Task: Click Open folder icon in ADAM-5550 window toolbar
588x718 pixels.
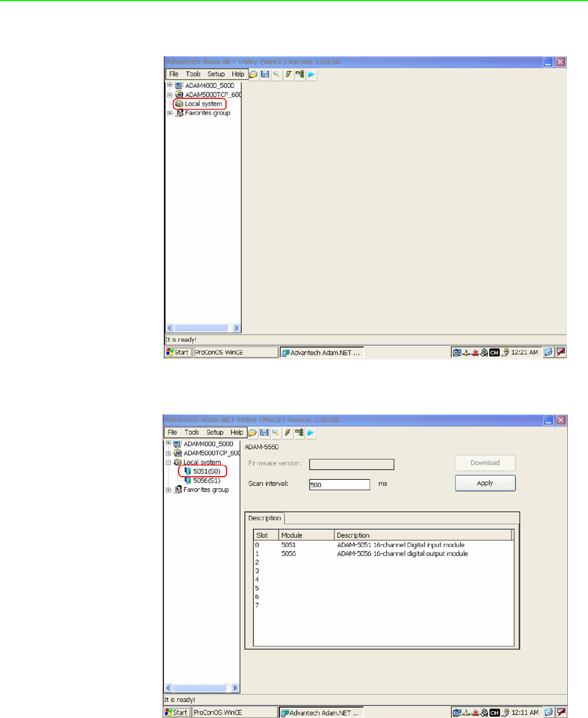Action: pyautogui.click(x=253, y=432)
